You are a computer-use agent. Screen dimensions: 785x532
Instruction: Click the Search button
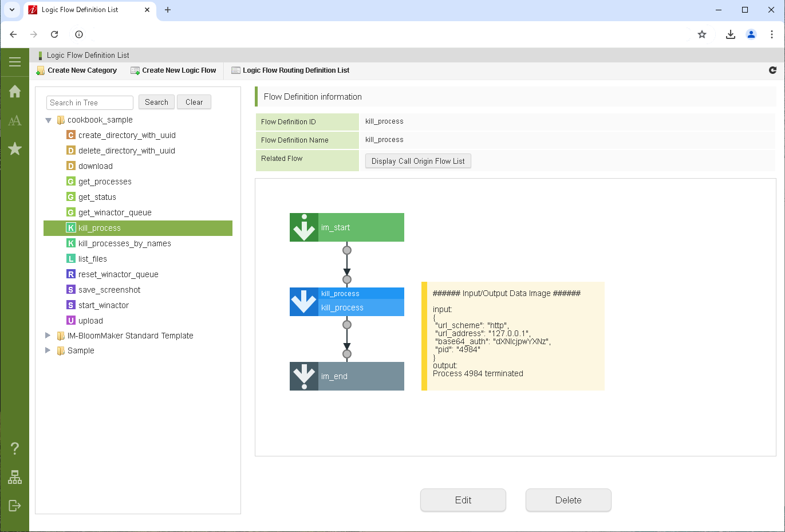pyautogui.click(x=156, y=102)
